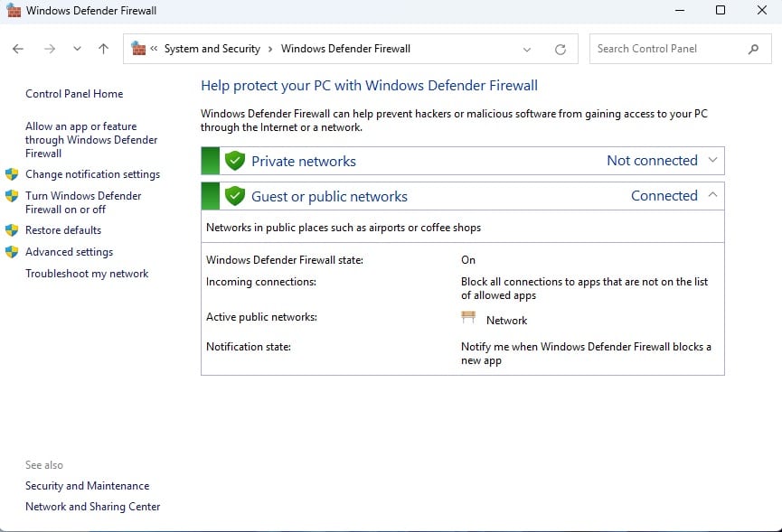The width and height of the screenshot is (782, 532).
Task: Click green shield icon for Private networks
Action: tap(235, 161)
